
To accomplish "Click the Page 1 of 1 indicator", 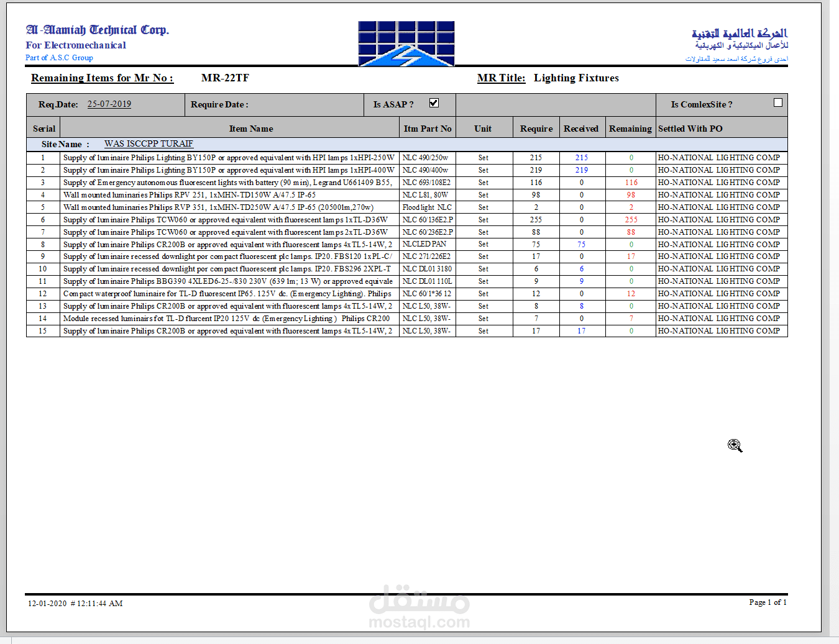I will coord(768,602).
